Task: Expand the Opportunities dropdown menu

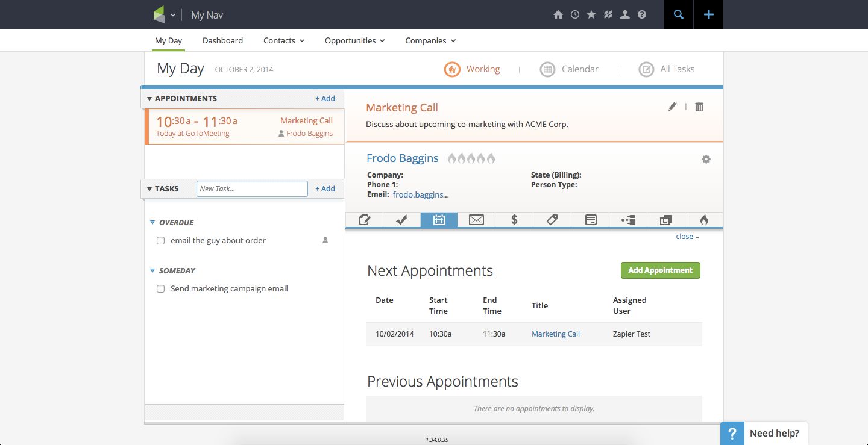Action: pyautogui.click(x=354, y=40)
